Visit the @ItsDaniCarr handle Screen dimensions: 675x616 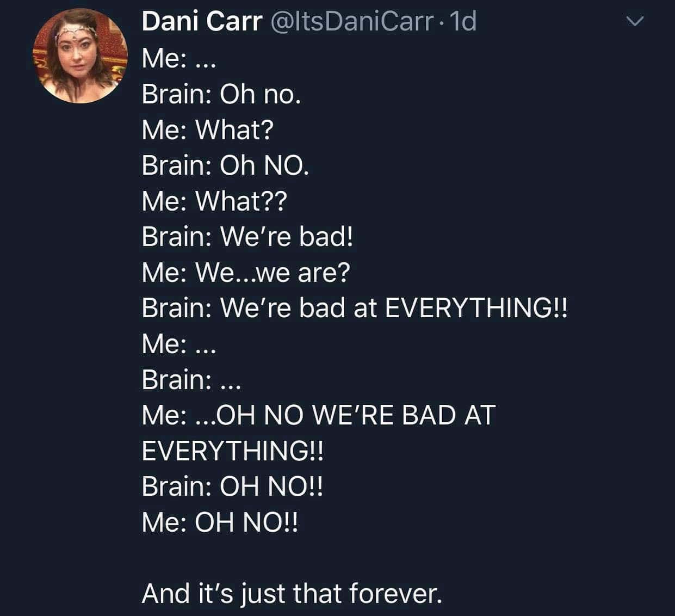351,22
